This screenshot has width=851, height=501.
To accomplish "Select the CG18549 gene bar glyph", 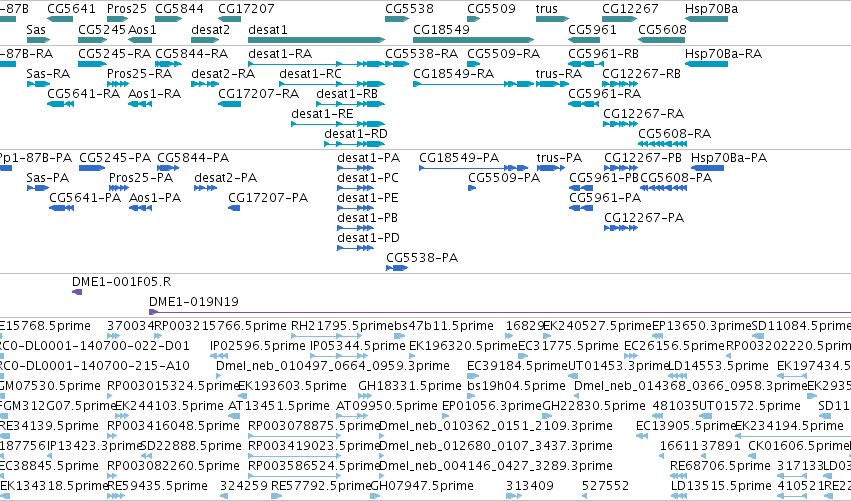I will [x=473, y=40].
